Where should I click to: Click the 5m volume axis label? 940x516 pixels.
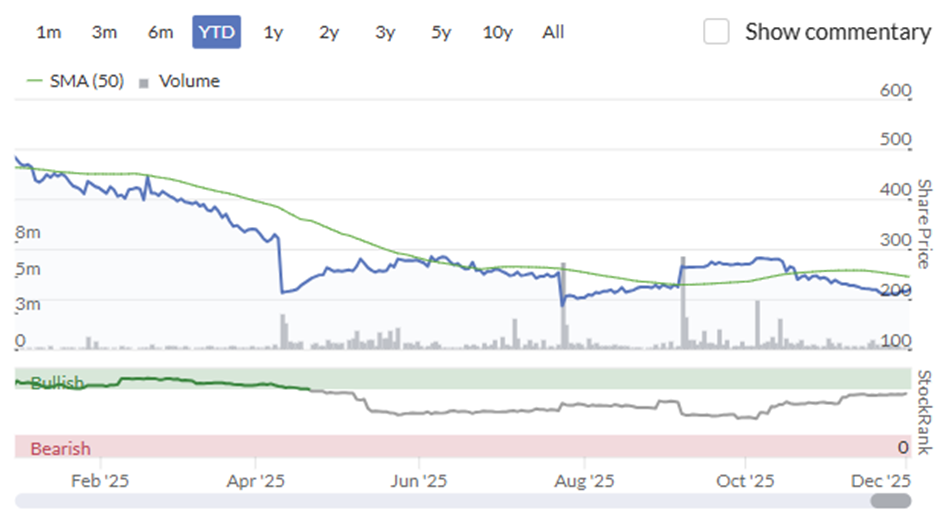(x=28, y=268)
